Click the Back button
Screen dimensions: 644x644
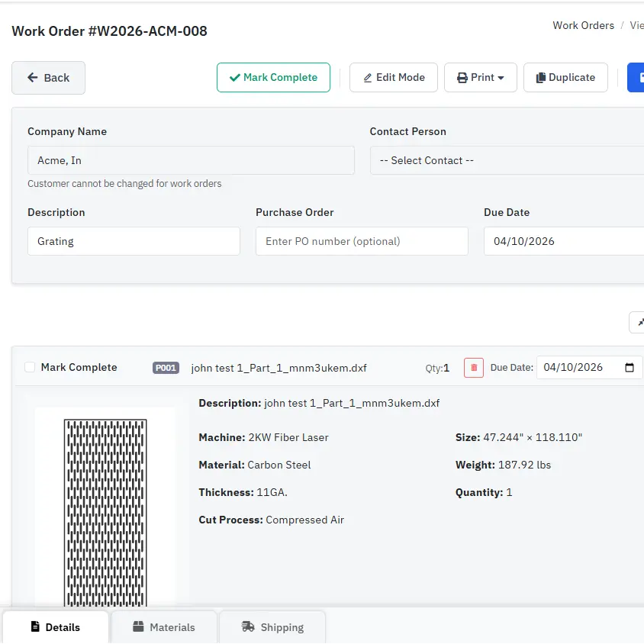click(48, 77)
